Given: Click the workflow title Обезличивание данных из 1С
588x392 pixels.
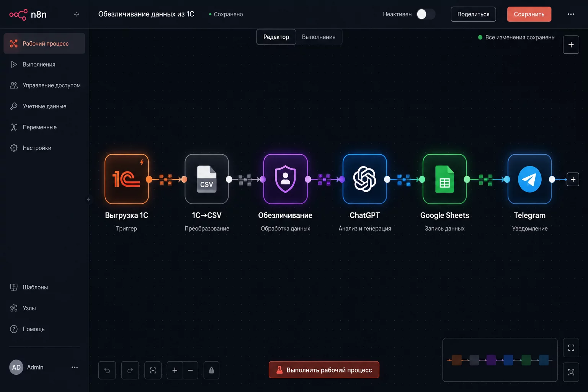Looking at the screenshot, I should tap(146, 14).
